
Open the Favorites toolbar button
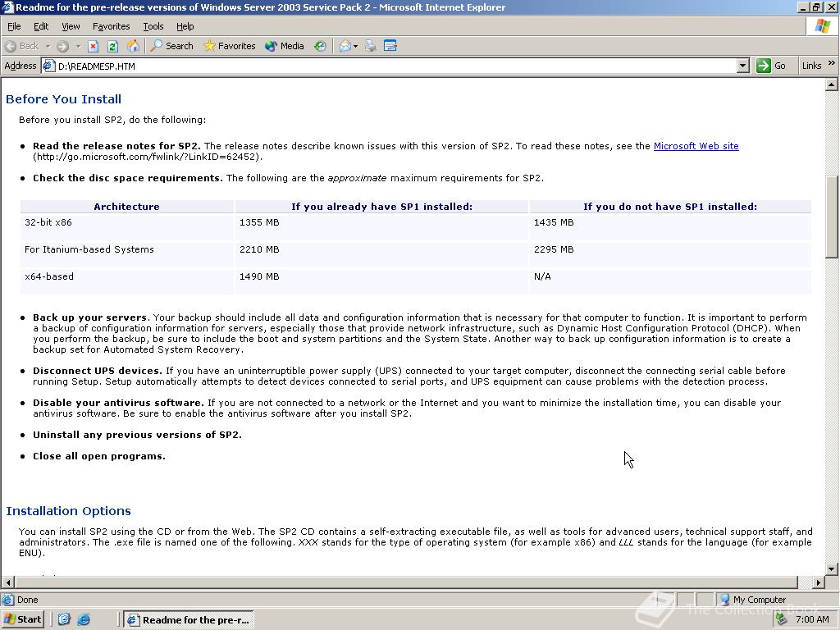230,46
